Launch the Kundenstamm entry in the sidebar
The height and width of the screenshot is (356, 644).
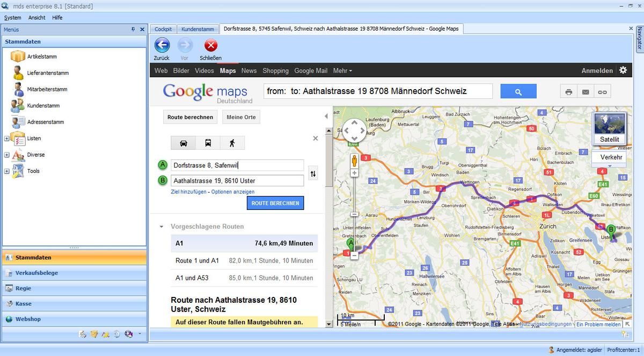tap(43, 106)
